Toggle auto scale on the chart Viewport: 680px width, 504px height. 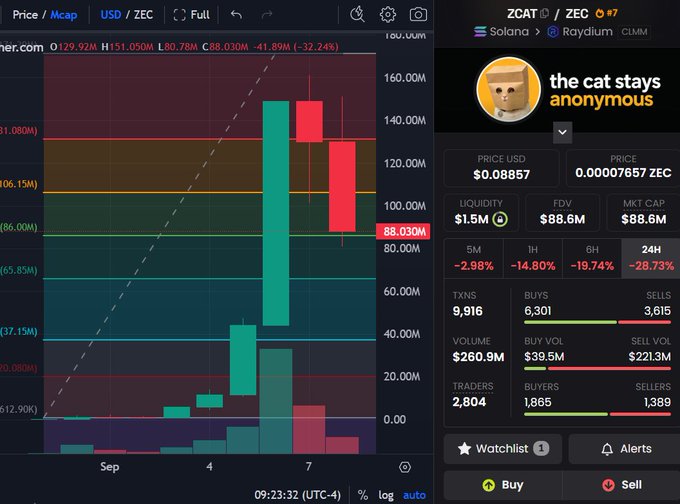coord(414,495)
